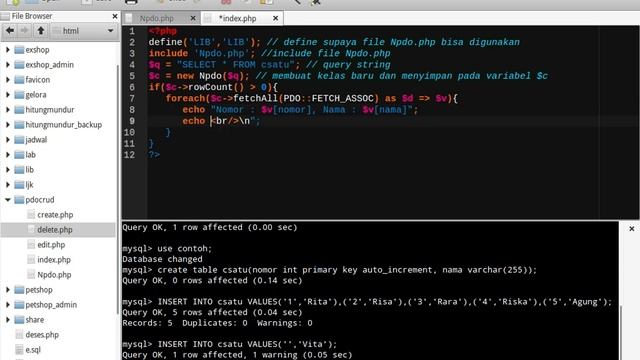Screen dimensions: 640x360
Task: Go up one folder level
Action: point(40,31)
